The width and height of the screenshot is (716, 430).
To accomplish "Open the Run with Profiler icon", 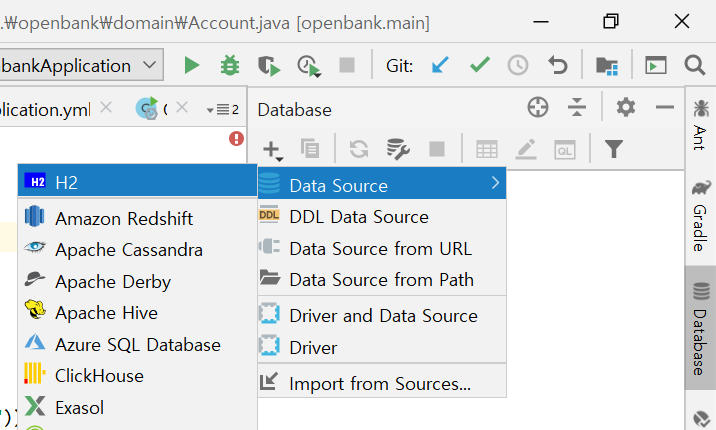I will [309, 66].
